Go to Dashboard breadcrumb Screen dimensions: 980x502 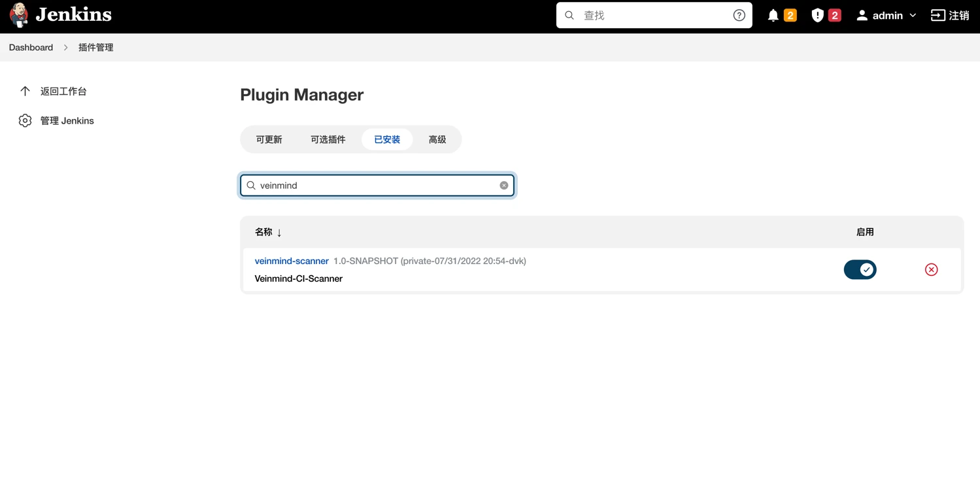31,47
